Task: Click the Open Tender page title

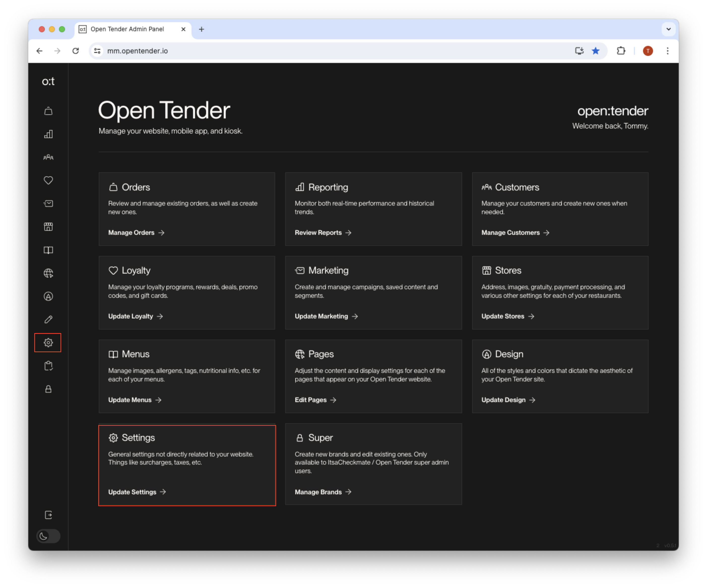Action: tap(164, 110)
